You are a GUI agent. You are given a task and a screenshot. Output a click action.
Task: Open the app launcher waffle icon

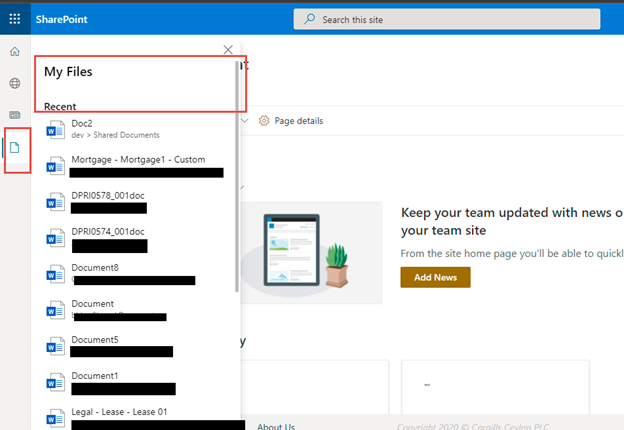click(15, 19)
